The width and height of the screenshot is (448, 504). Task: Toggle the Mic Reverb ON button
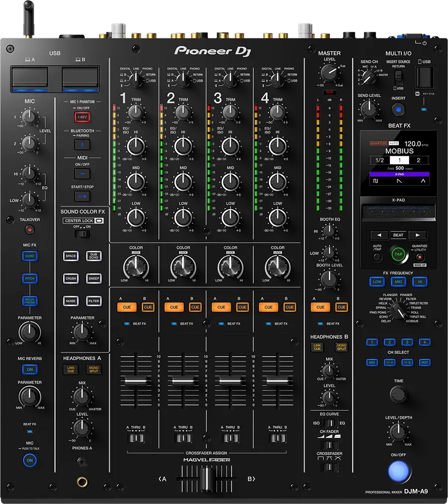click(x=30, y=370)
